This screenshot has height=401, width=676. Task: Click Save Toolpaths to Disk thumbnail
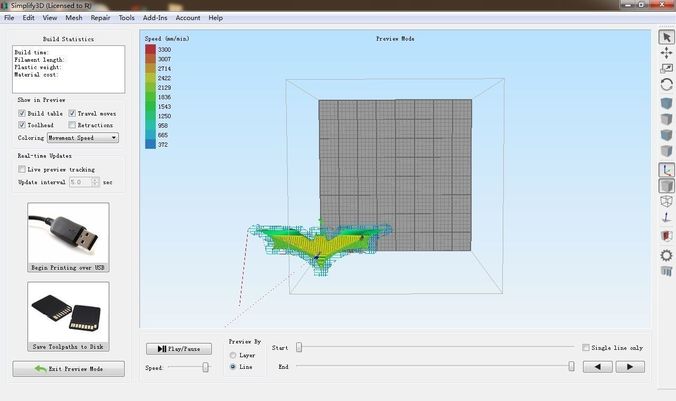[68, 316]
